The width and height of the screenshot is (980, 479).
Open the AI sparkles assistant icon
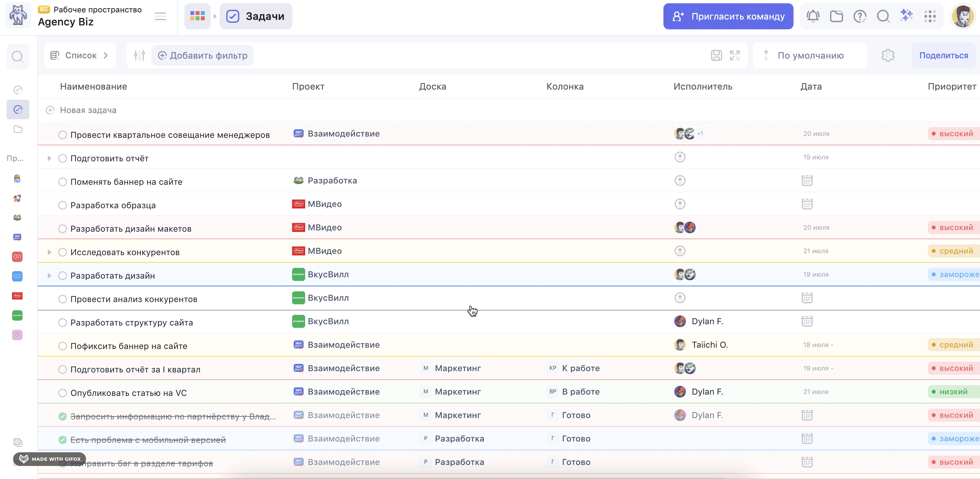(907, 16)
